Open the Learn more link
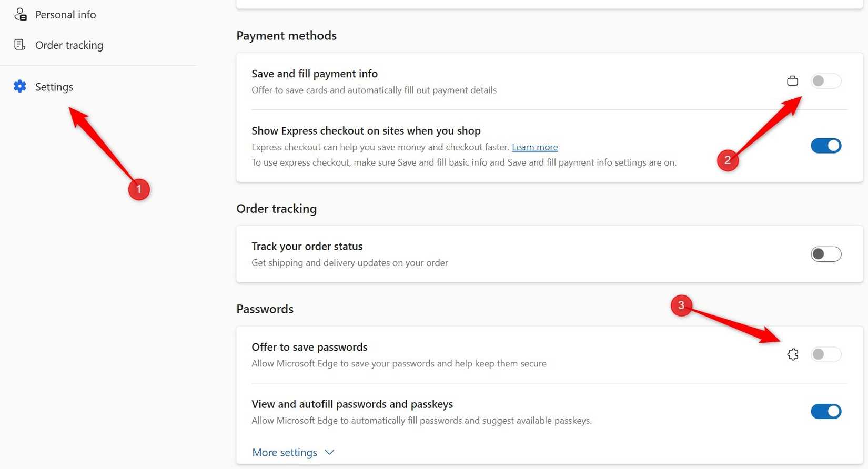868x469 pixels. [x=534, y=147]
